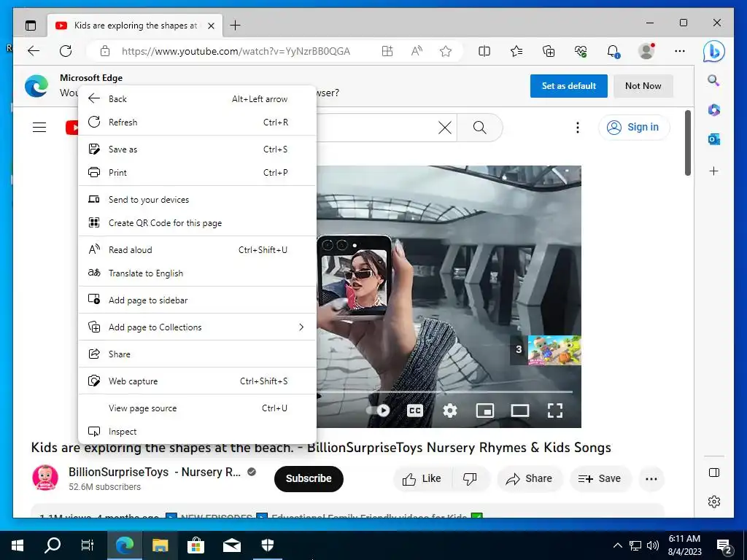The image size is (747, 560).
Task: Select Add page to sidebar
Action: coord(197,300)
